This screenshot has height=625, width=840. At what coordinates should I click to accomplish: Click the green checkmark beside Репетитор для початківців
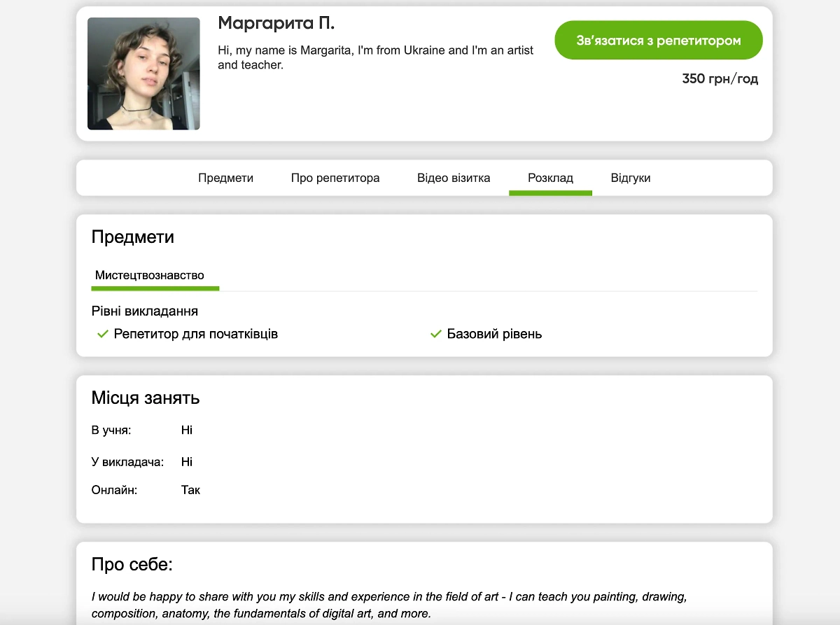point(102,335)
